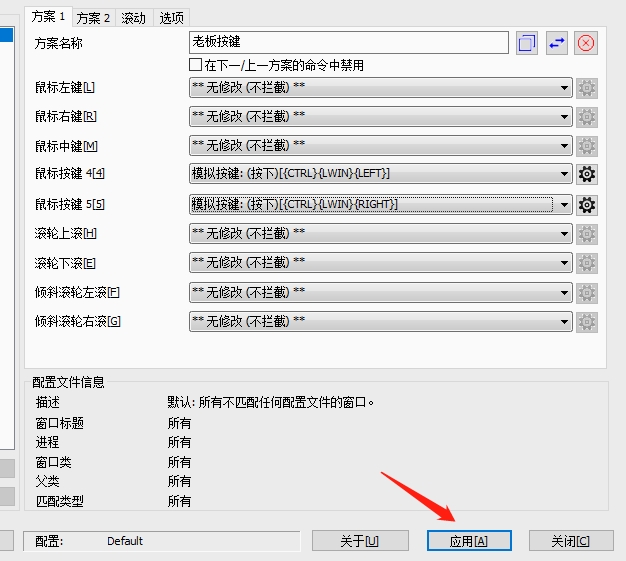Open the 倾斜滚轮左滚 action dropdown
Viewport: 626px width, 561px height.
click(x=380, y=293)
